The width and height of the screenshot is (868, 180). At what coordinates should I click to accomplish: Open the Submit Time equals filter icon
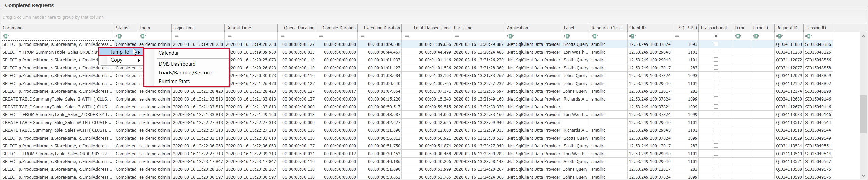coord(230,36)
